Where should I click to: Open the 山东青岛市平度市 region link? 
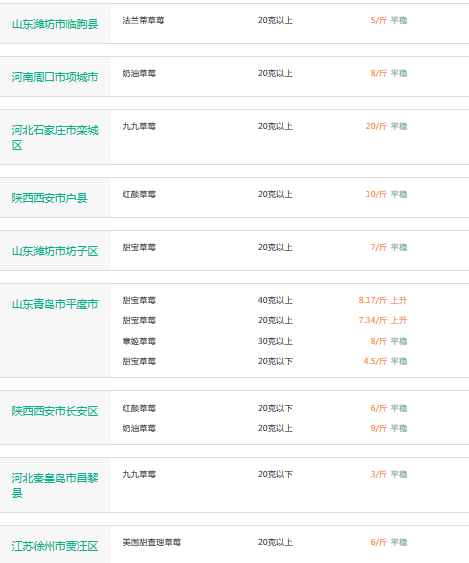55,304
